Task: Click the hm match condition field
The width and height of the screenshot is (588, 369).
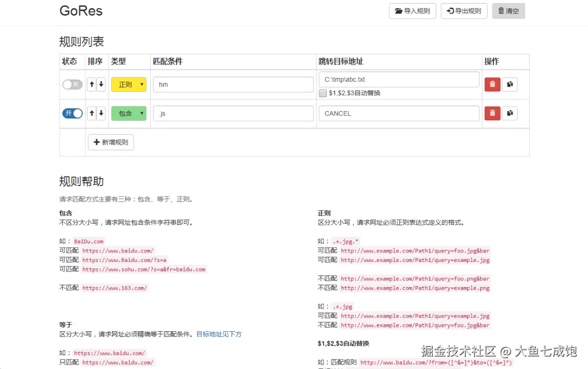Action: click(x=233, y=84)
